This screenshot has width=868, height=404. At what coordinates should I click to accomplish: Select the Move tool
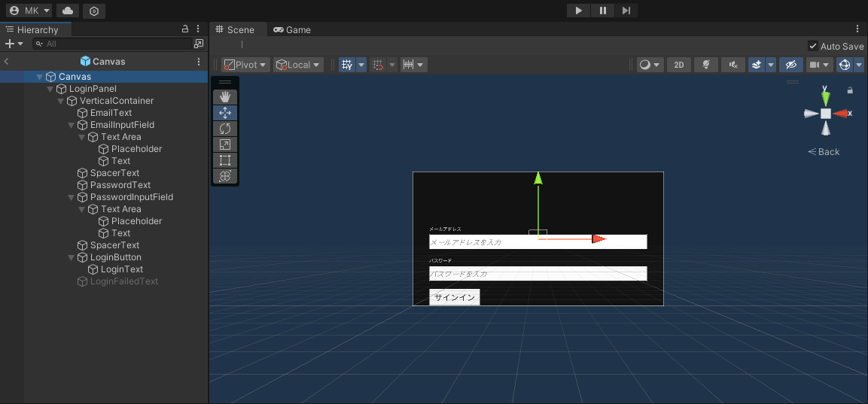pos(225,113)
